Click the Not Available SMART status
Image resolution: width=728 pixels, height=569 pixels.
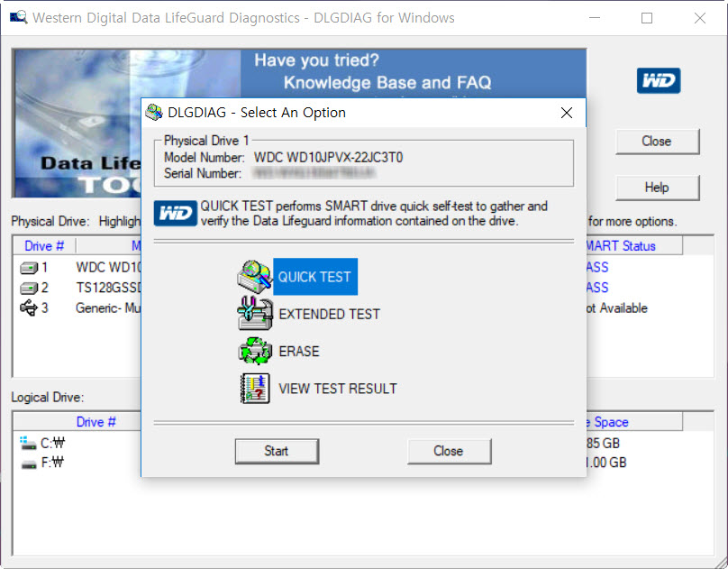[x=617, y=308]
